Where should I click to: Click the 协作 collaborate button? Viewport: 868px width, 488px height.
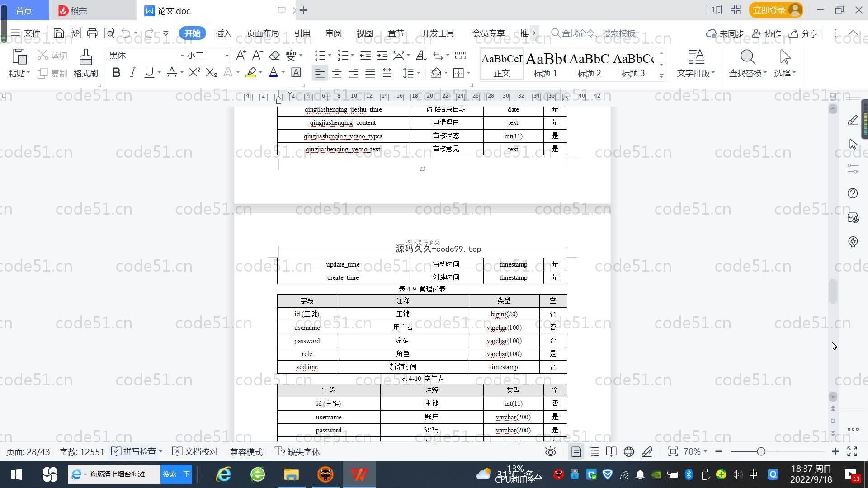767,33
